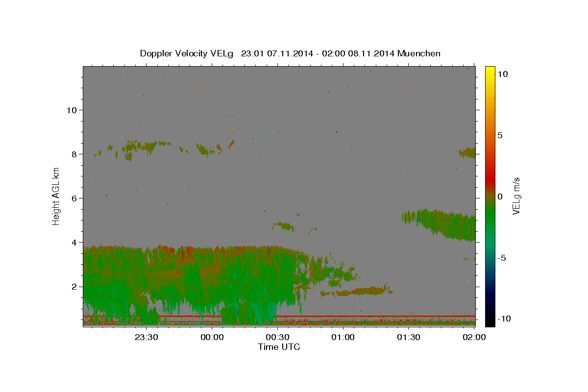
Task: Click the height tick label 10
Action: coord(71,110)
